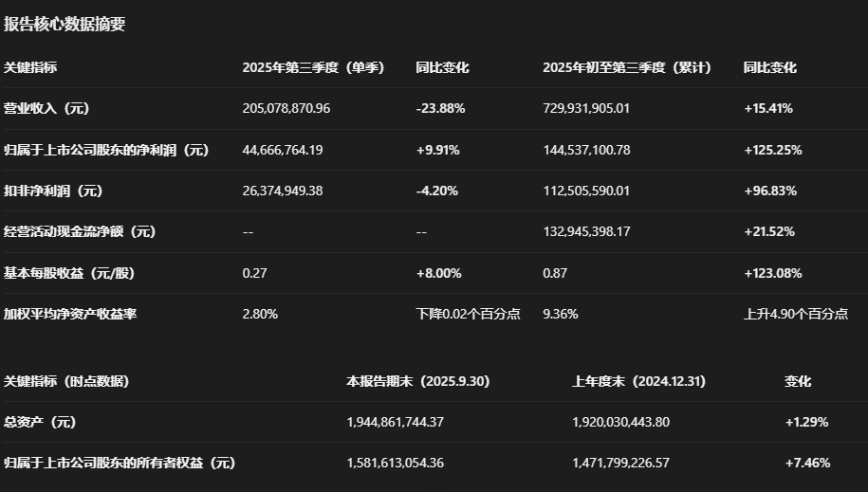Select the 营业收入（元） row label
868x492 pixels.
tap(46, 108)
